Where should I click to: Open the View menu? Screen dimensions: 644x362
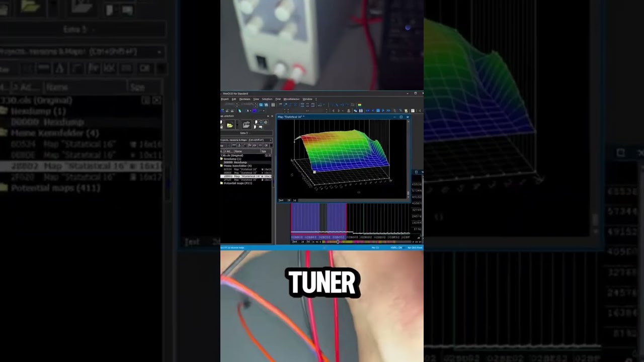tap(256, 99)
